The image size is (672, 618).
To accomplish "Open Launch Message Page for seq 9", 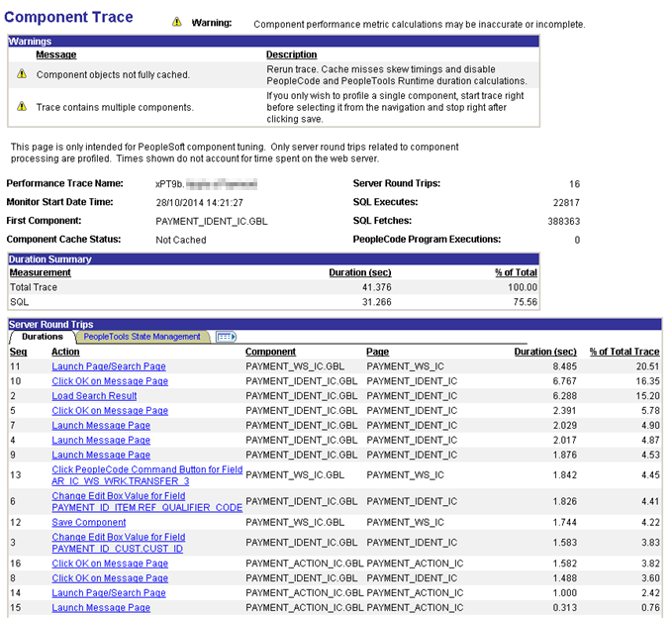I will pyautogui.click(x=101, y=455).
